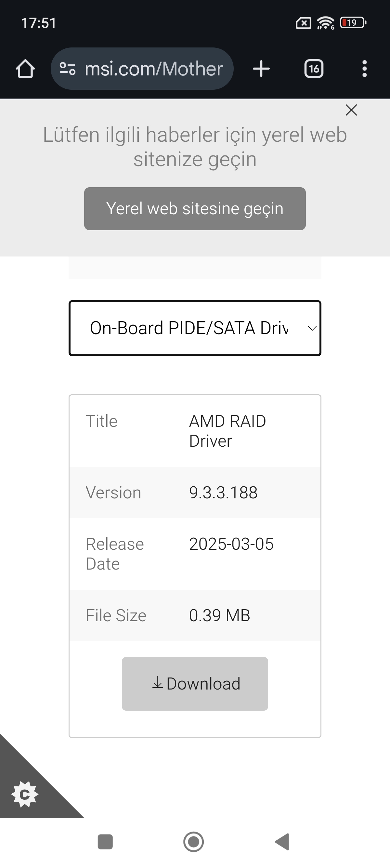Tap the browser home icon

coord(25,69)
